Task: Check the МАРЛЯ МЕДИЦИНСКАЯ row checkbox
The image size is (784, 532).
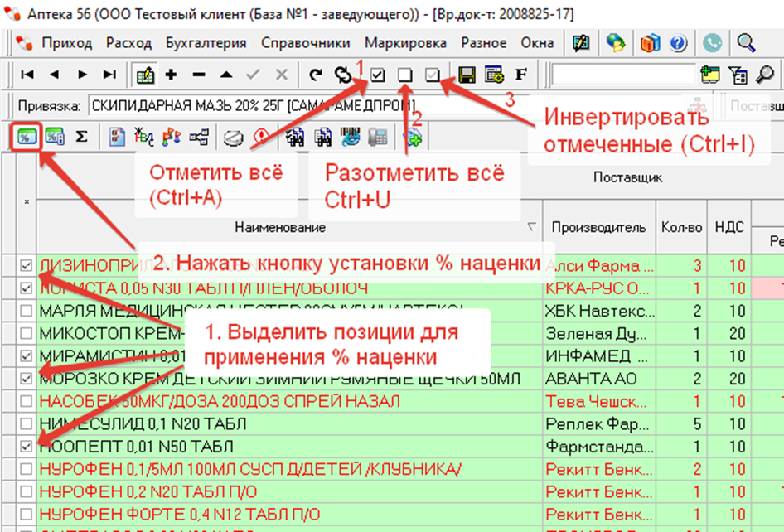Action: [26, 311]
